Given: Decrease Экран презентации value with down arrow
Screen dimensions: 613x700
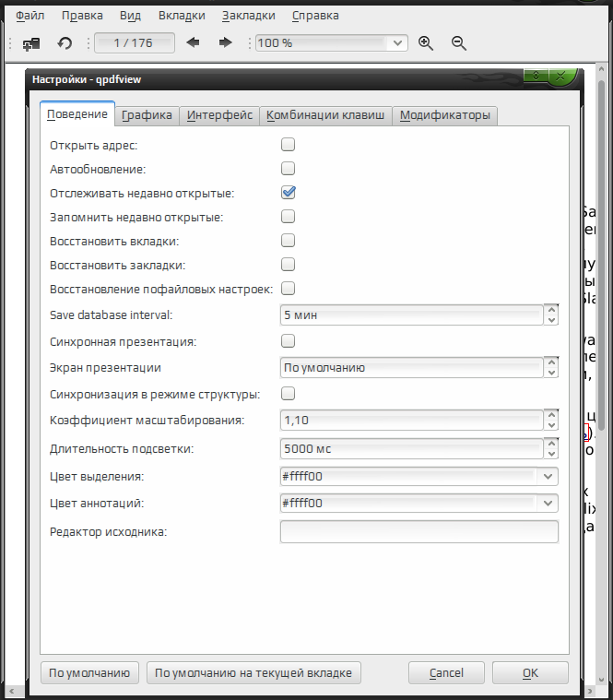Looking at the screenshot, I should tap(551, 373).
